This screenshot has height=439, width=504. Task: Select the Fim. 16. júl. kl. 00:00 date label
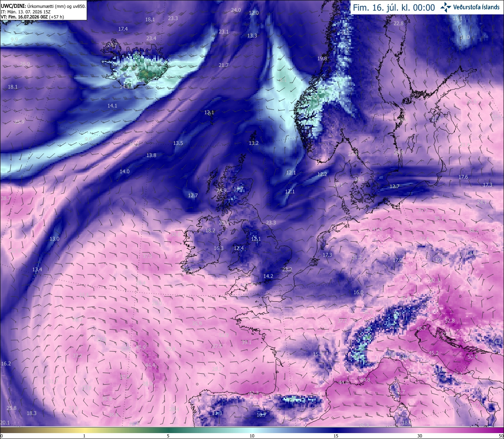(394, 7)
